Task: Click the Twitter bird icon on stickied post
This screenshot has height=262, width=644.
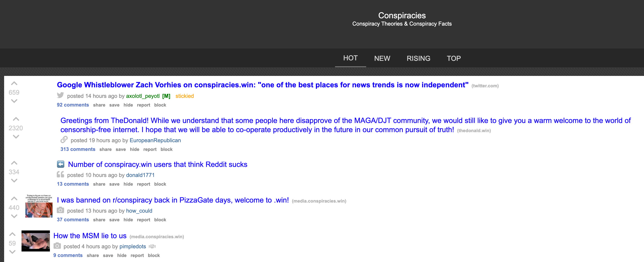Action: tap(60, 95)
